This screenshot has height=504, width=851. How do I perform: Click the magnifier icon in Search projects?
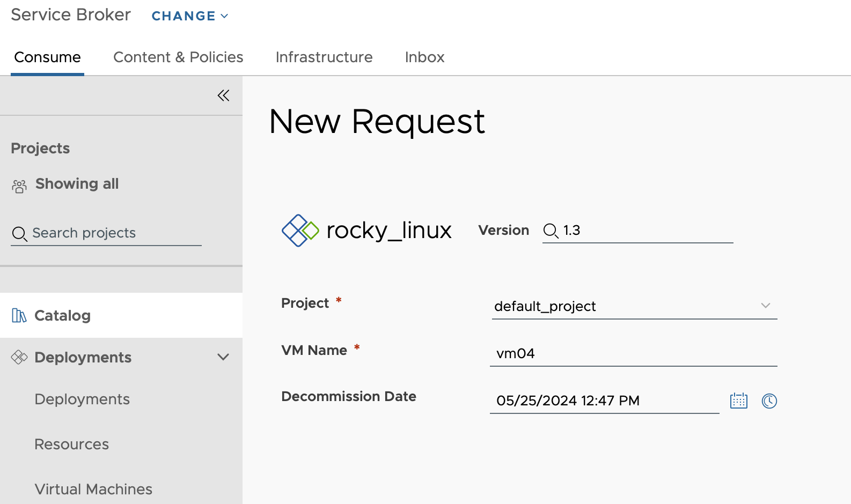tap(20, 234)
